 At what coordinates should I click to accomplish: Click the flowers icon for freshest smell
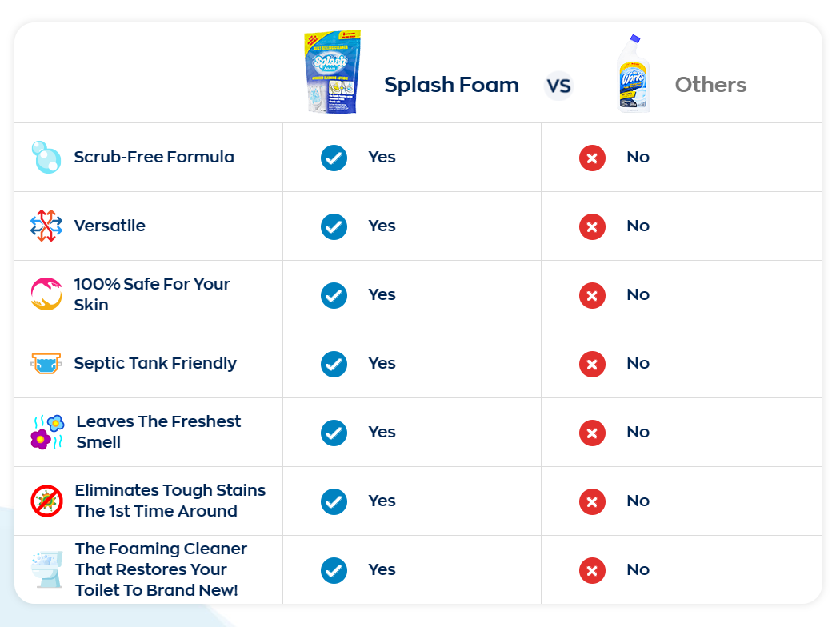[x=46, y=432]
